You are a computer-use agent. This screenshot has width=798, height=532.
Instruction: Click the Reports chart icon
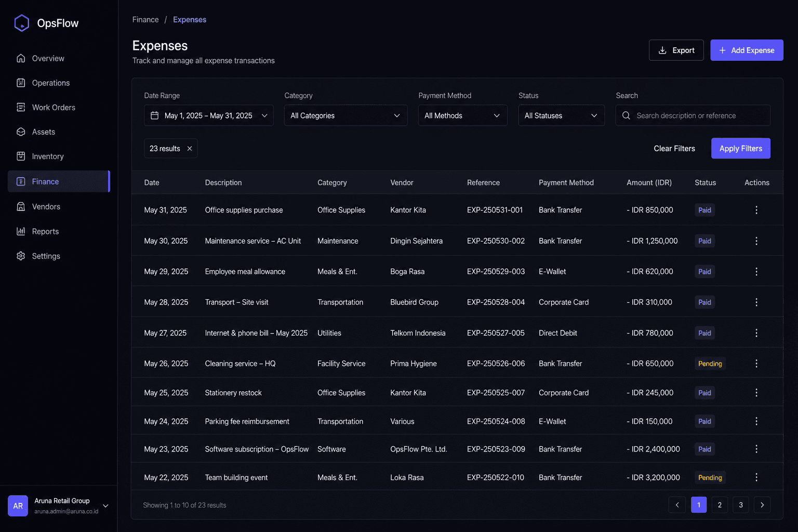click(21, 231)
